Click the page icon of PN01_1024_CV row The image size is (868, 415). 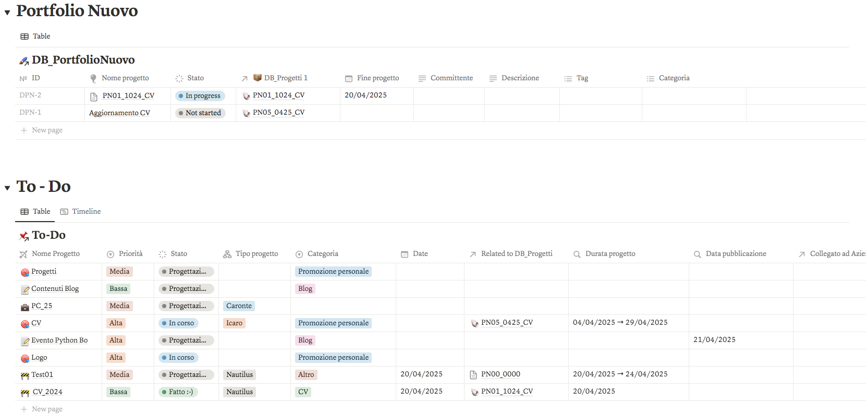(94, 96)
